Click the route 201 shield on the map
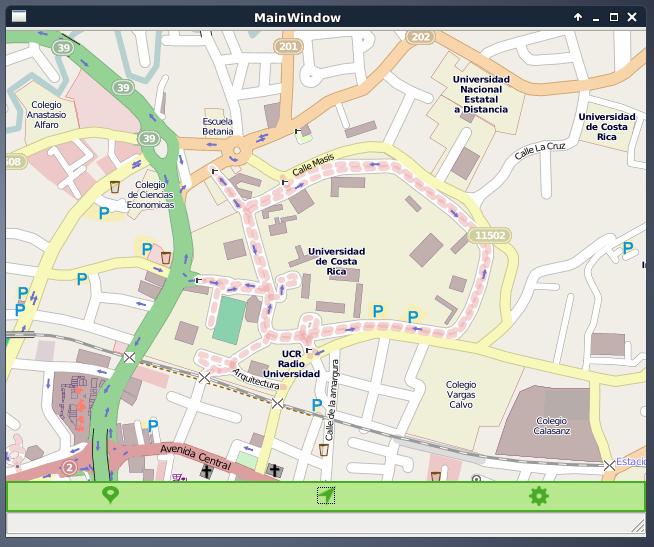This screenshot has height=547, width=654. 288,46
